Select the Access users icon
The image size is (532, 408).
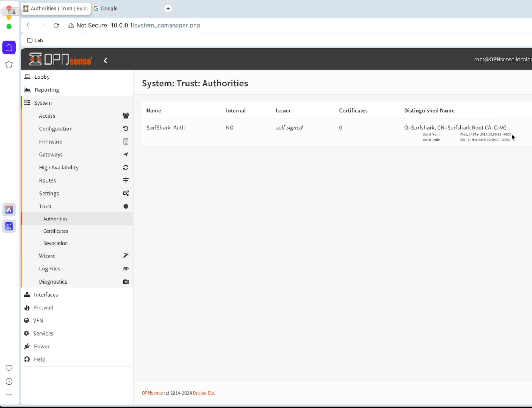click(x=126, y=116)
